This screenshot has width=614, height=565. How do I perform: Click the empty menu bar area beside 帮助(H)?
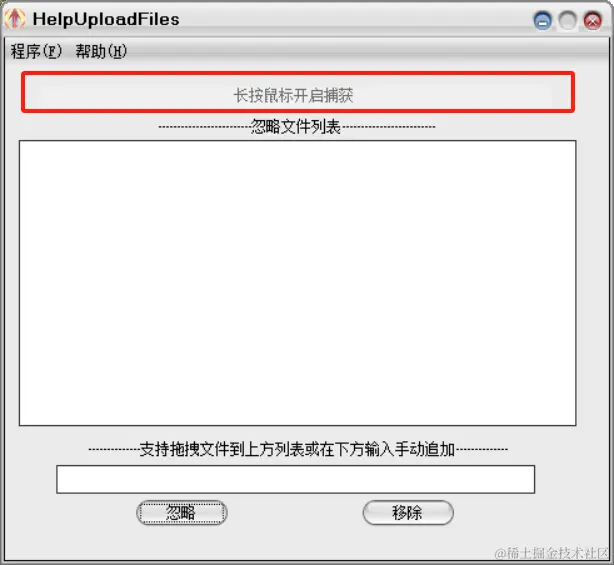[352, 51]
